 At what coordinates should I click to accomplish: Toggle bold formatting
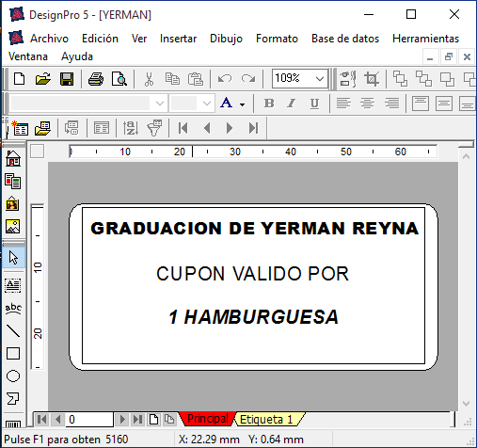(x=269, y=104)
